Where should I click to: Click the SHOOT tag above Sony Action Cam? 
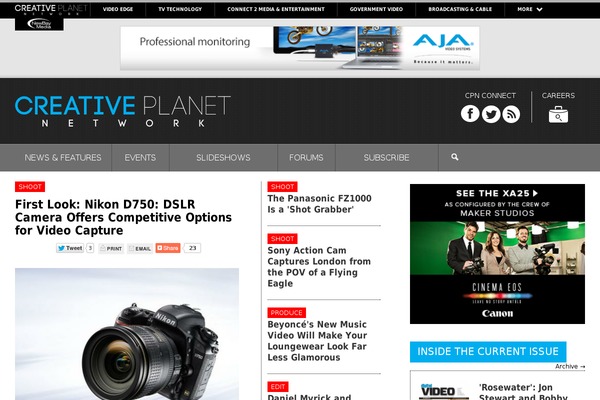pyautogui.click(x=282, y=238)
